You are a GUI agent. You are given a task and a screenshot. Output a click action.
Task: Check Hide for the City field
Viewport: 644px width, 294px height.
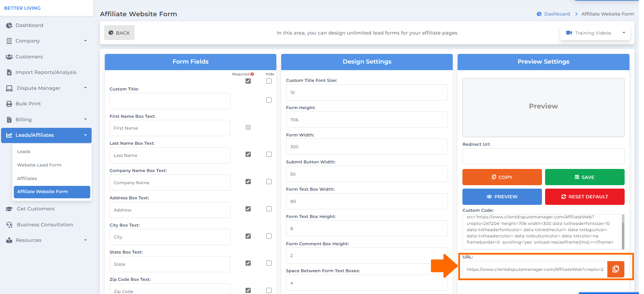269,236
